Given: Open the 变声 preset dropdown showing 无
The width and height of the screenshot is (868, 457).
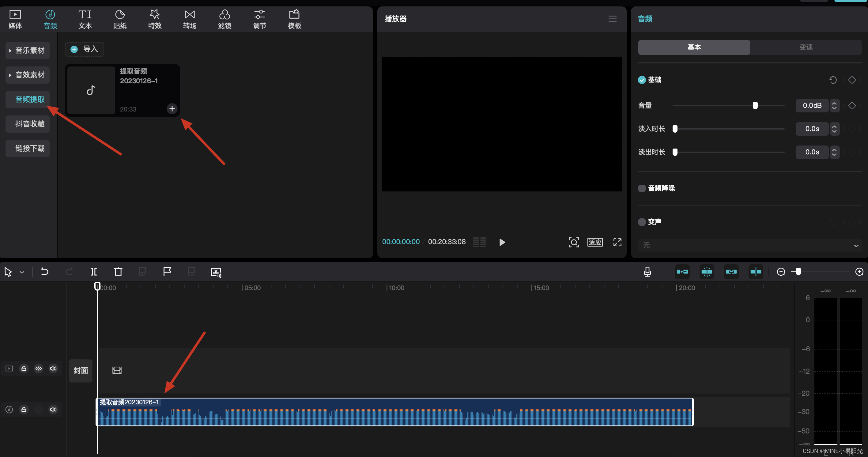Looking at the screenshot, I should click(749, 245).
